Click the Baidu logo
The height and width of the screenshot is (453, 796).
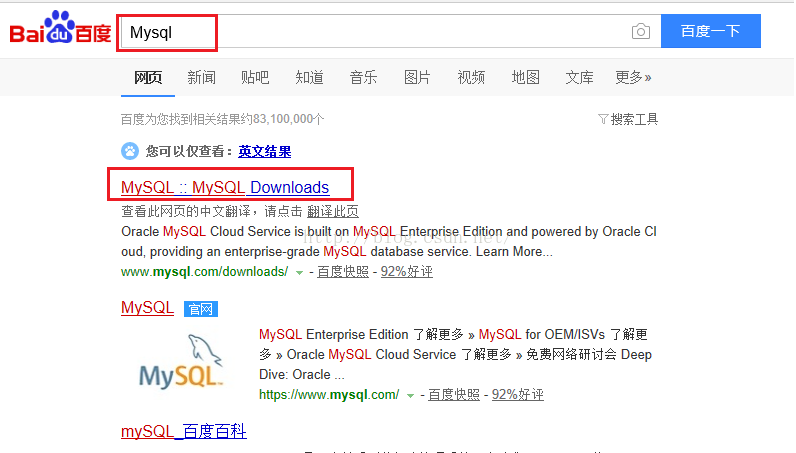pos(60,28)
